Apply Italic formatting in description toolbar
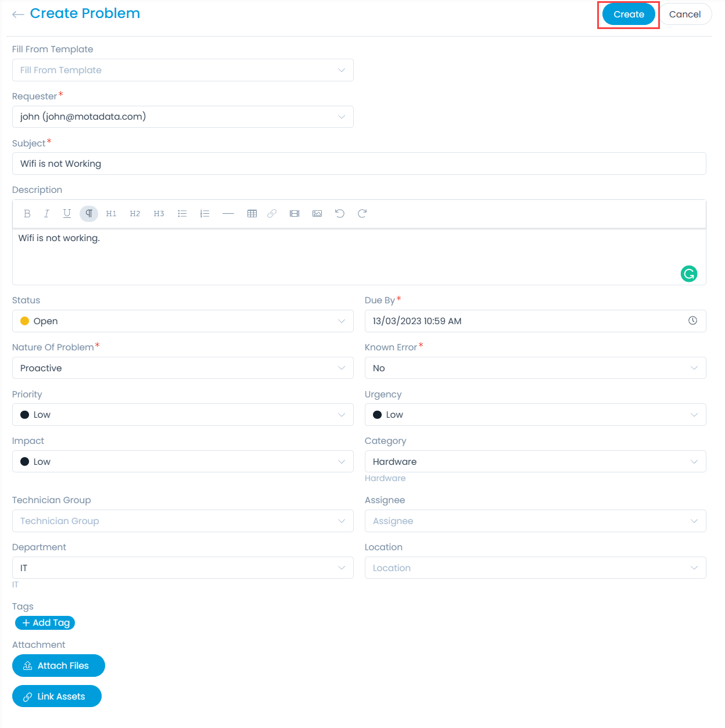725x728 pixels. (x=46, y=214)
